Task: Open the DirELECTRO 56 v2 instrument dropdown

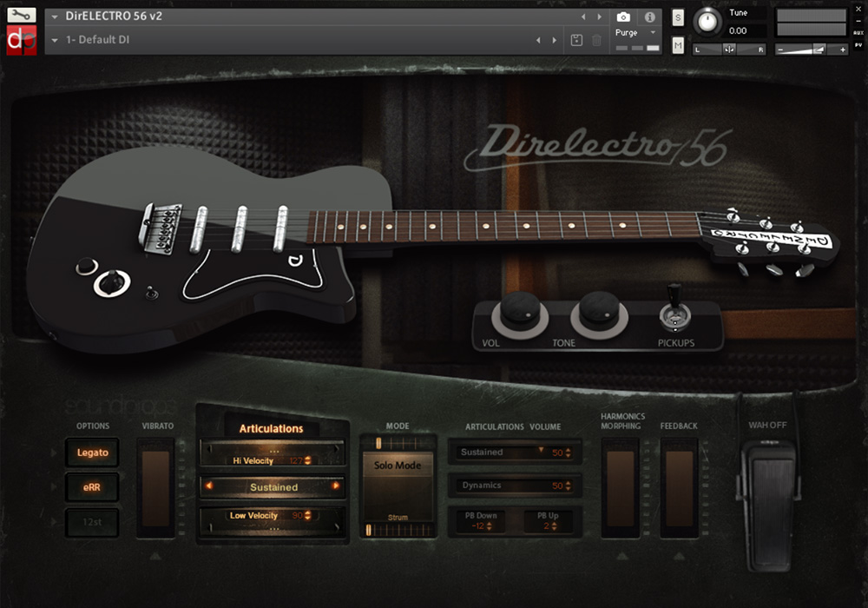Action: 54,17
